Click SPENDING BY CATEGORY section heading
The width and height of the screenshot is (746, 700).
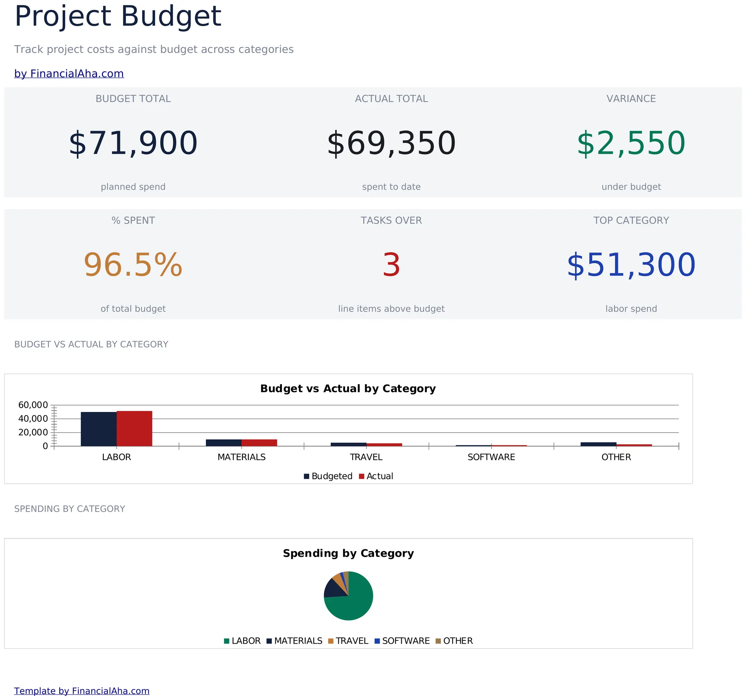69,509
